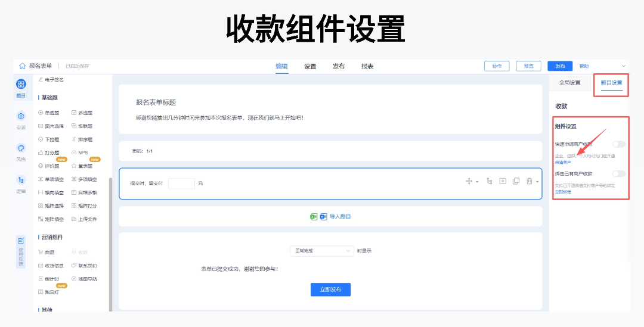This screenshot has height=327, width=644.
Task: Add a 自增表格 question
Action: coord(84,192)
